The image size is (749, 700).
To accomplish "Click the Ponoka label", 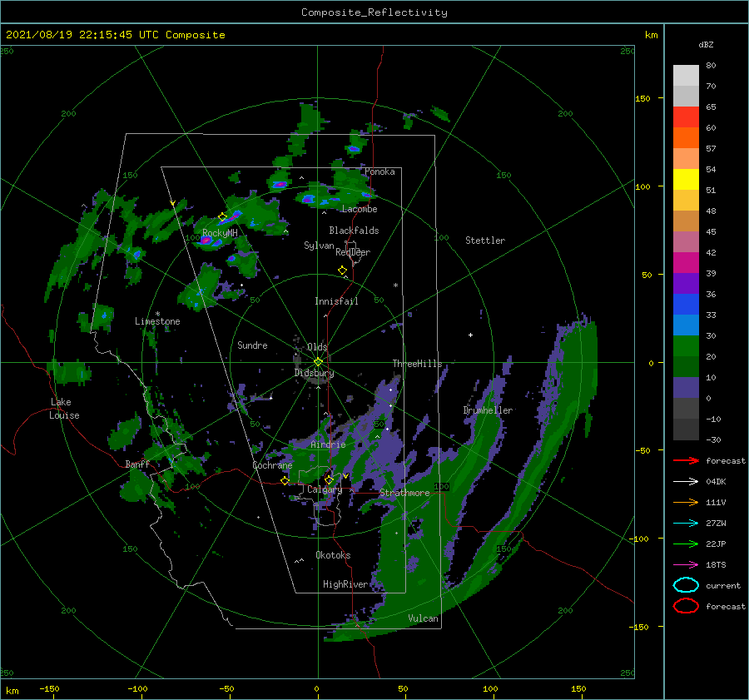I will [379, 171].
